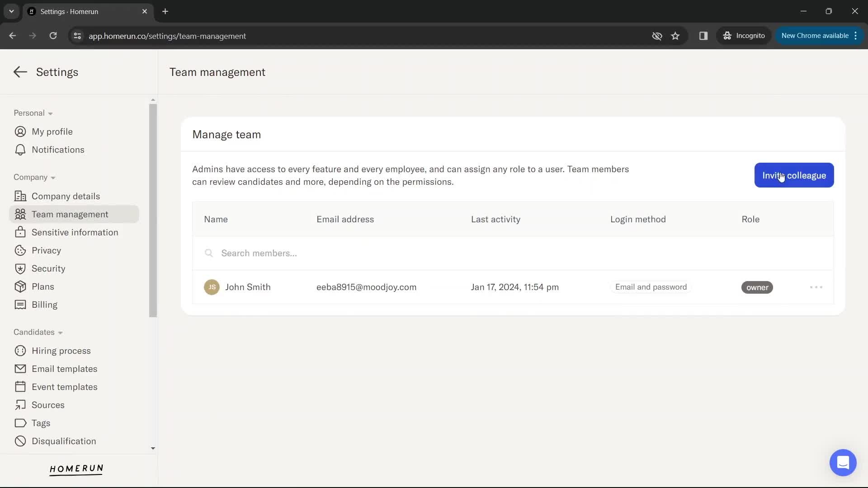Click the Sensitive Information sidebar icon
868x488 pixels.
(x=20, y=232)
